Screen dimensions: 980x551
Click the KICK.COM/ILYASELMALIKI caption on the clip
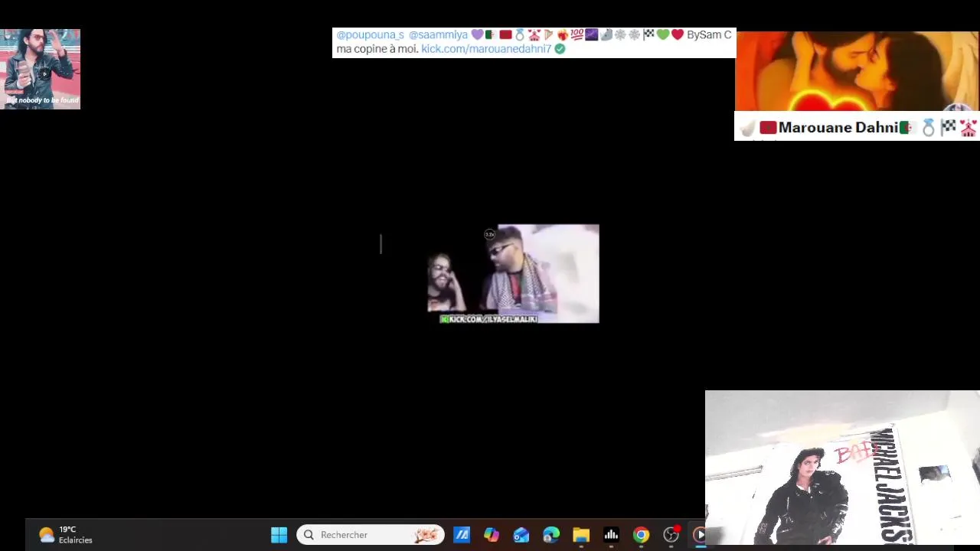(x=489, y=319)
